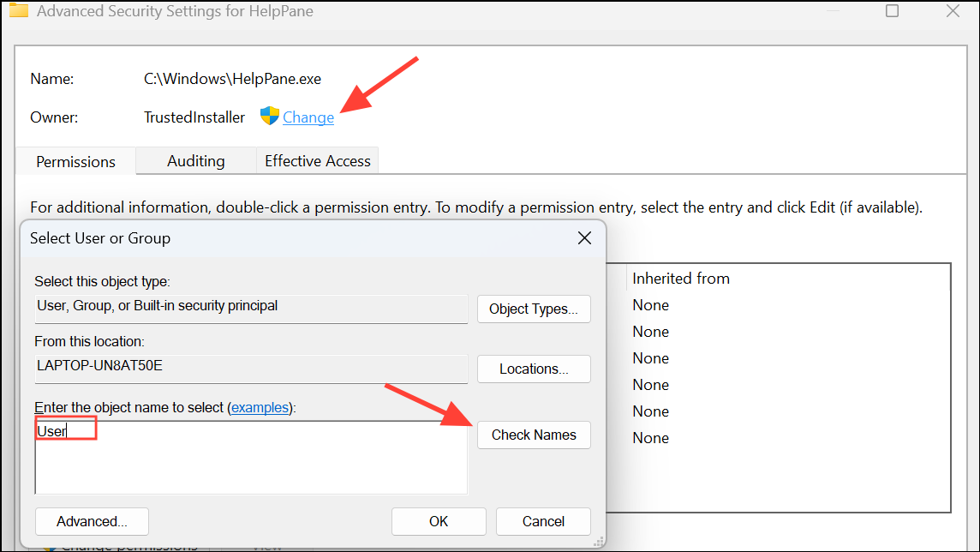This screenshot has width=980, height=552.
Task: Confirm selection with the OK button
Action: click(x=439, y=521)
